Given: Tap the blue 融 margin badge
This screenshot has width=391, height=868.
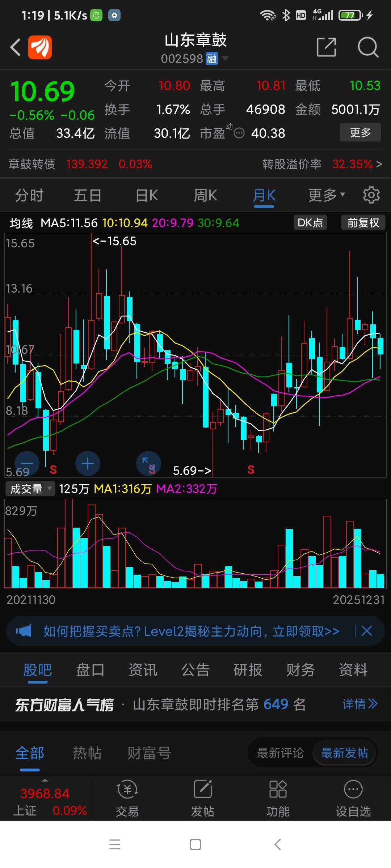Looking at the screenshot, I should 212,58.
